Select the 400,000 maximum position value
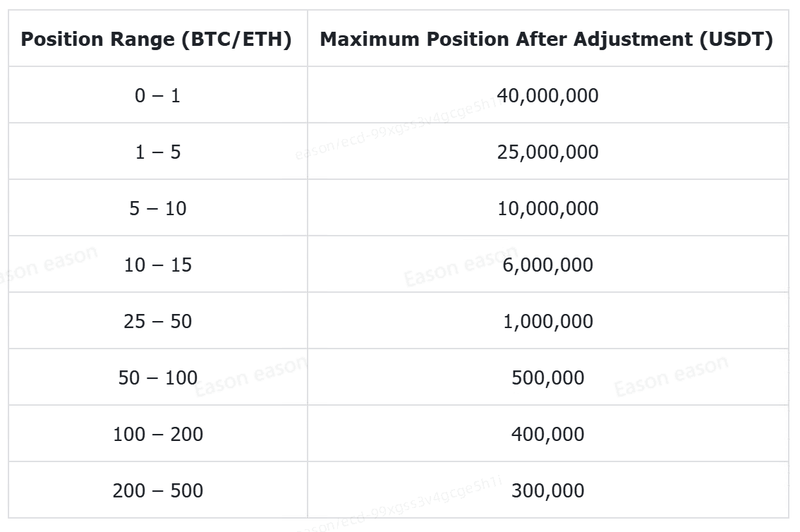The height and width of the screenshot is (532, 800). (x=547, y=434)
